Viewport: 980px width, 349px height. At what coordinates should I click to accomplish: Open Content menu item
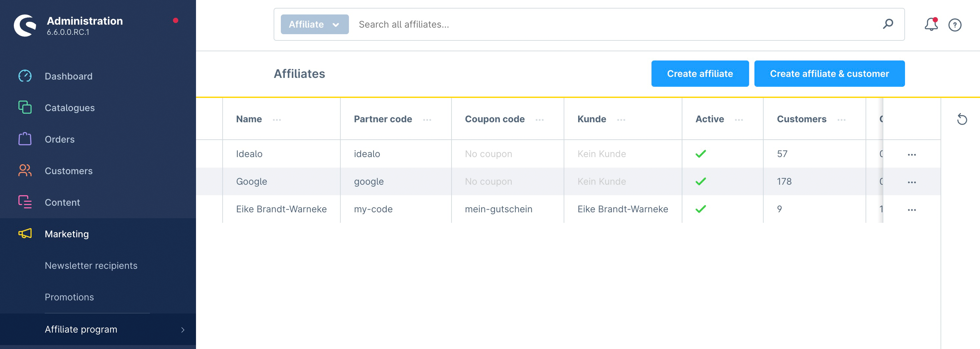62,202
